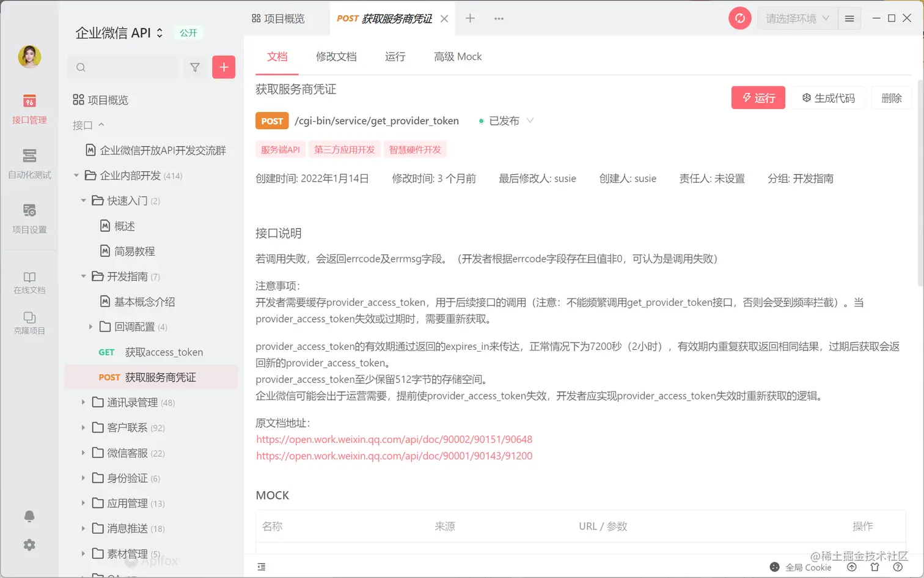The image size is (924, 578).
Task: Open 全局 Cookie manager
Action: [x=801, y=567]
